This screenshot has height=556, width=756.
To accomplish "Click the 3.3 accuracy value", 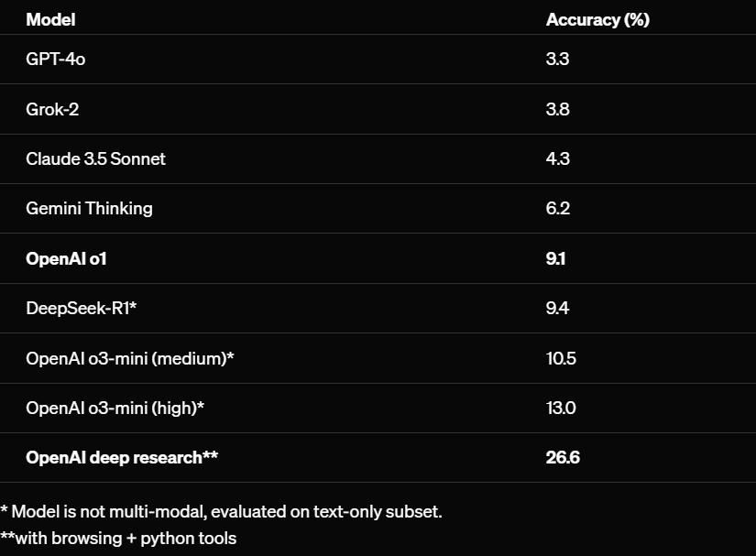I will (x=557, y=60).
